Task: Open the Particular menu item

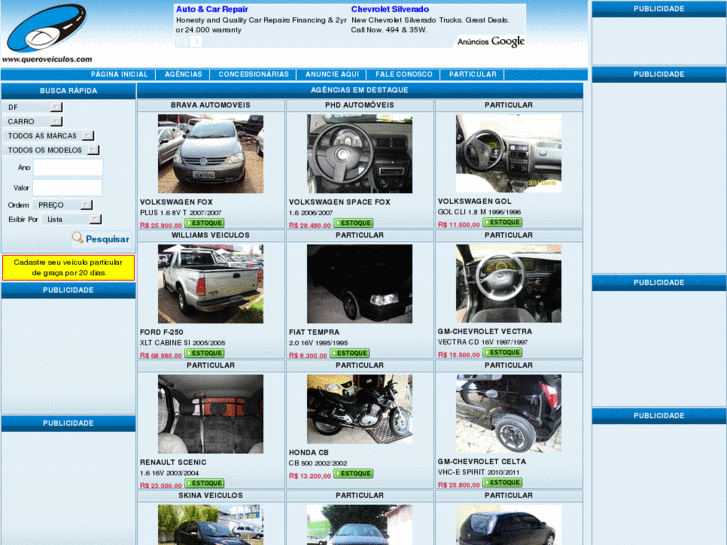Action: (x=472, y=74)
